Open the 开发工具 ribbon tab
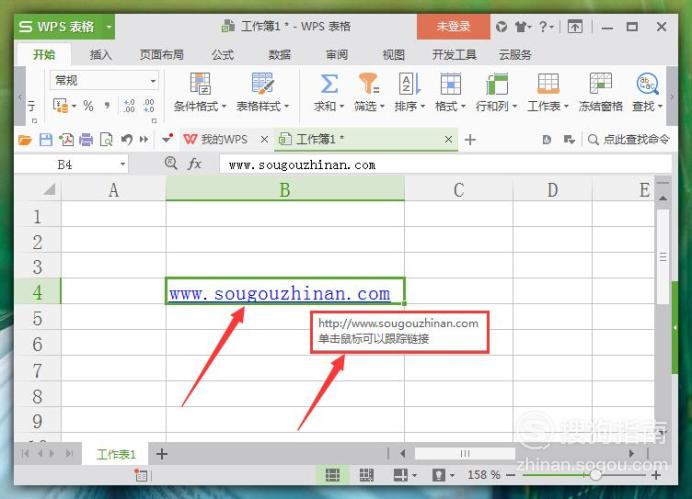 (454, 55)
